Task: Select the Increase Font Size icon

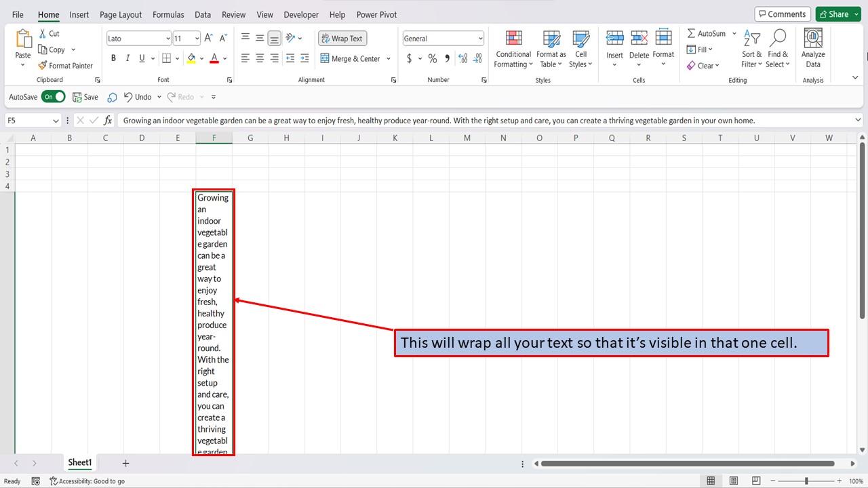Action: pos(208,38)
